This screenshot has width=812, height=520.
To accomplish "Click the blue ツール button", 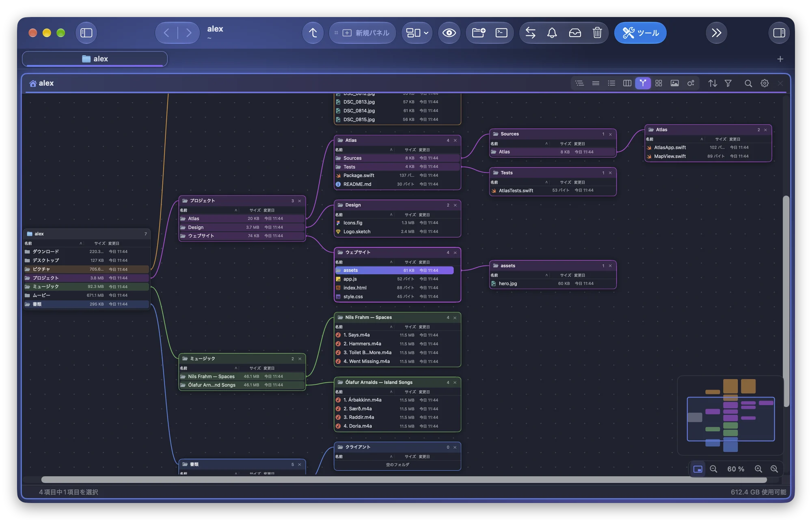I will (640, 33).
